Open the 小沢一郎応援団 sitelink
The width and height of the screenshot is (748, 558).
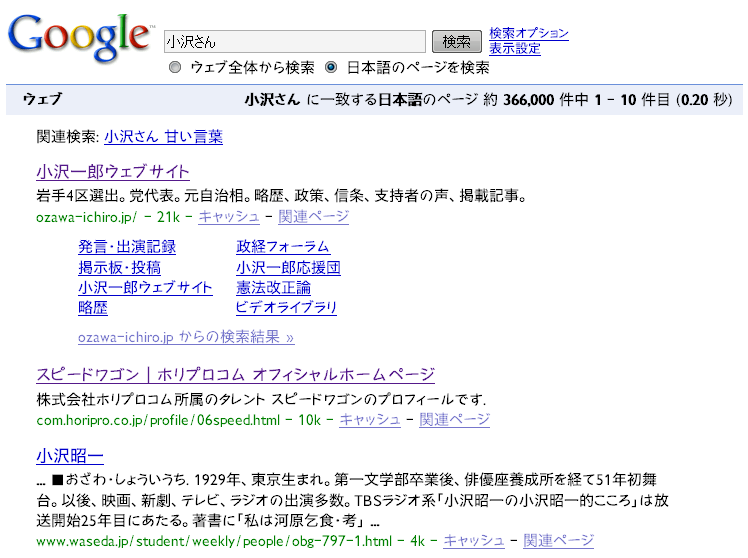288,268
